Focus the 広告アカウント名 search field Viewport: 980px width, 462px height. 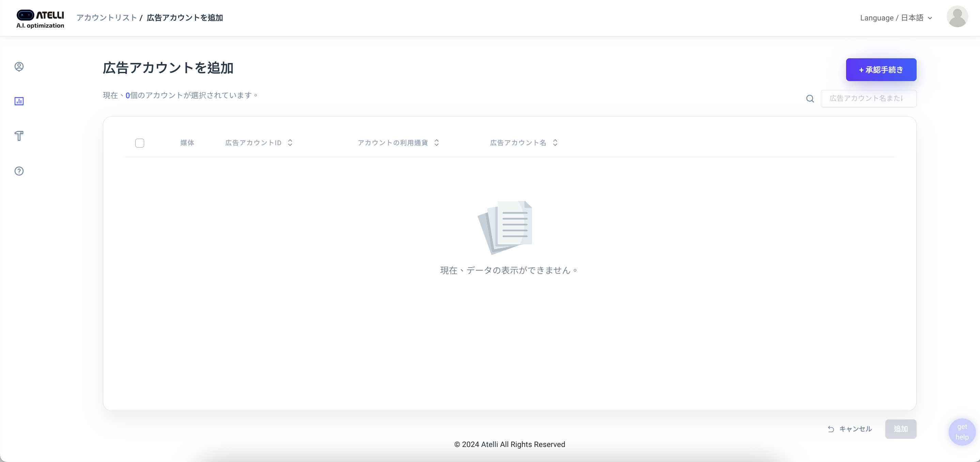868,98
